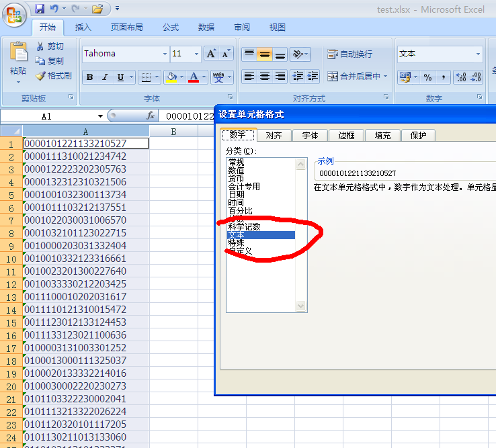Viewport: 496px width, 448px height.
Task: Toggle underline formatting
Action: point(120,77)
